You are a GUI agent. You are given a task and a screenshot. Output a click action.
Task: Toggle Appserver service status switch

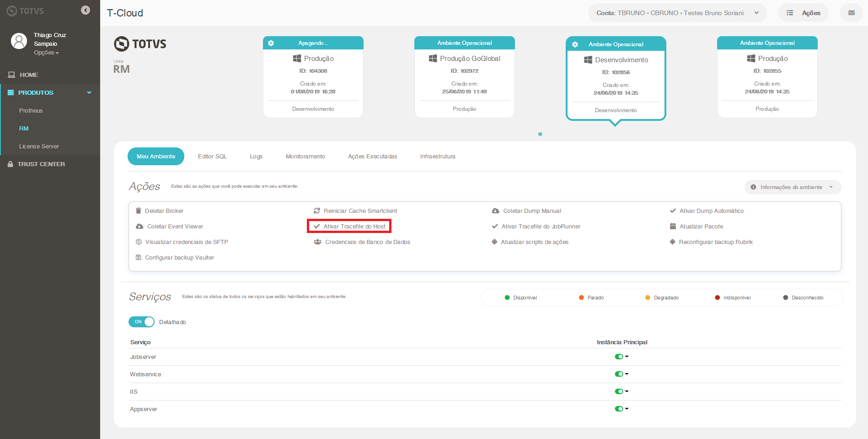coord(619,409)
